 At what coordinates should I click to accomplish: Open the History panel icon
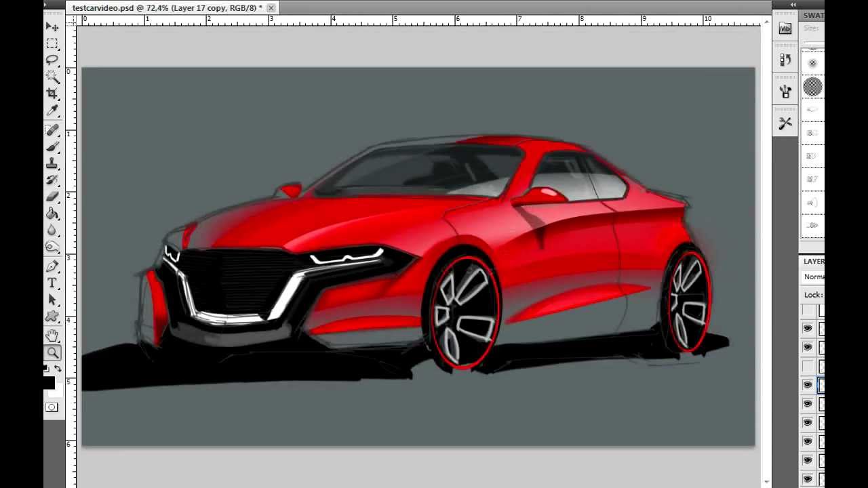tap(785, 60)
